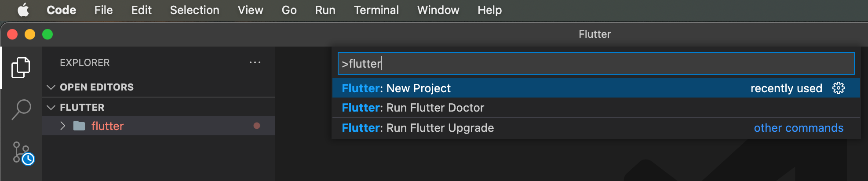Open the View menu
Image resolution: width=868 pixels, height=181 pixels.
pos(250,10)
